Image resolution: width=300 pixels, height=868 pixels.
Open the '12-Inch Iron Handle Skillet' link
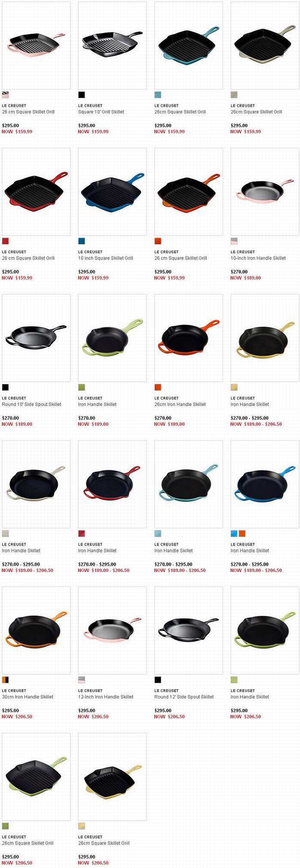tap(105, 697)
